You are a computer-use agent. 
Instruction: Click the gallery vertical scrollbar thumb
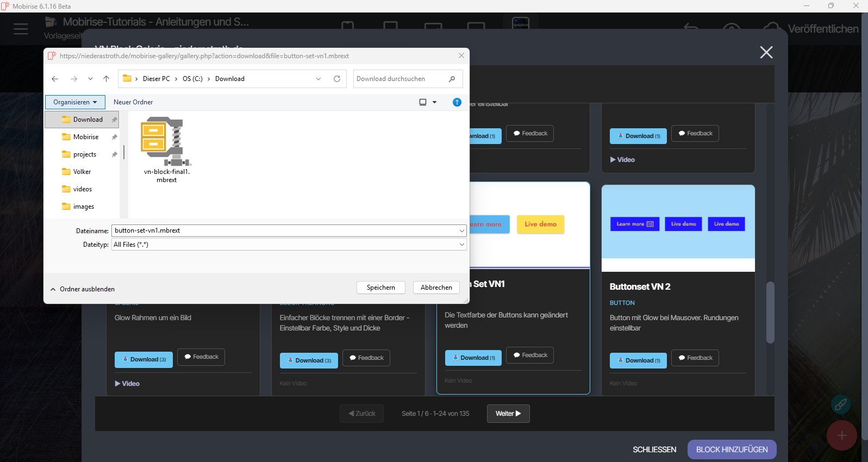pyautogui.click(x=770, y=313)
